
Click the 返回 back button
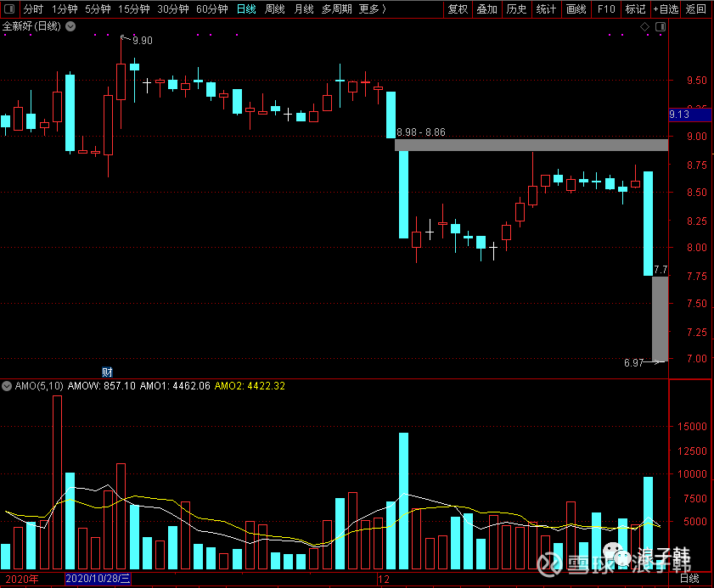tap(696, 9)
